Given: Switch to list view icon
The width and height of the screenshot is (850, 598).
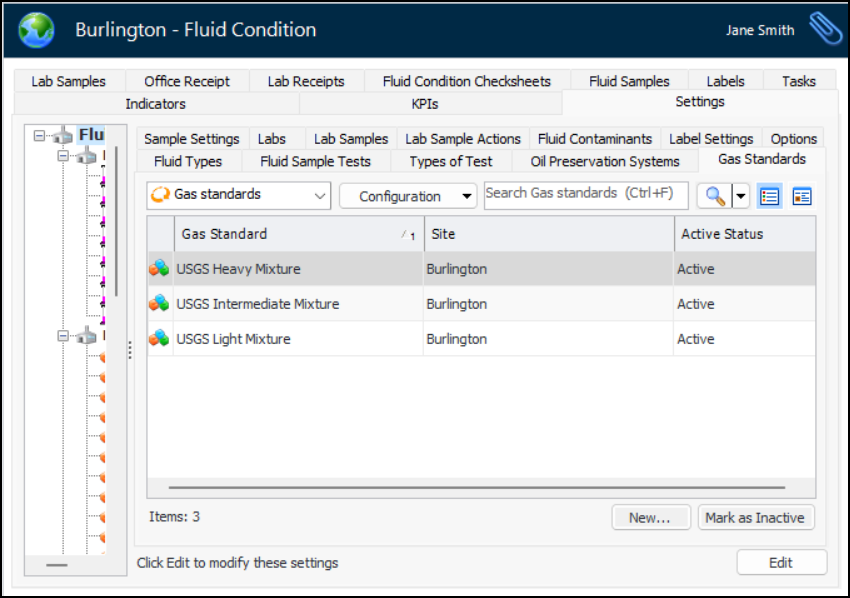Looking at the screenshot, I should tap(769, 196).
